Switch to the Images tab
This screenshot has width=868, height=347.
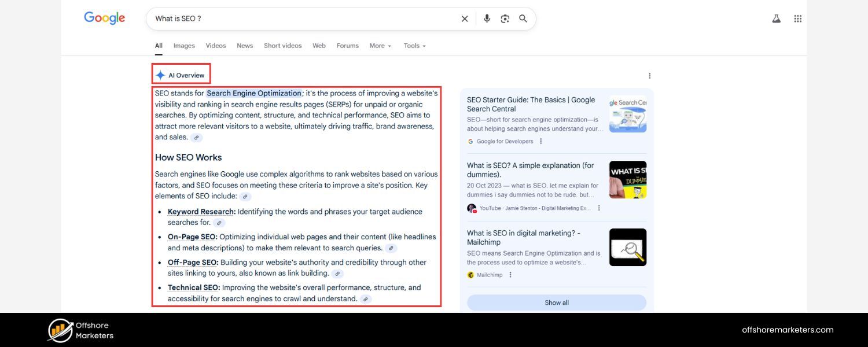(184, 45)
